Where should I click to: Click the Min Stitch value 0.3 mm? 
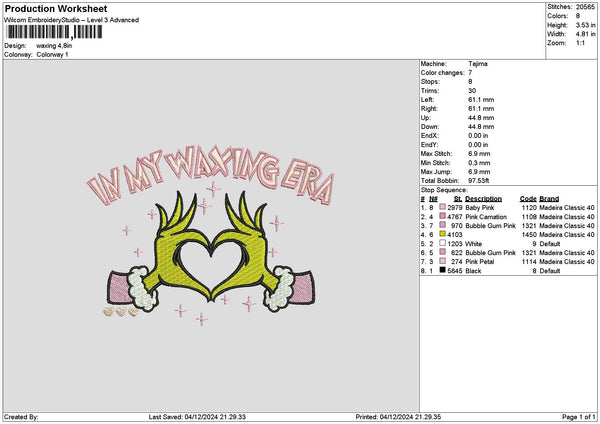[x=479, y=163]
